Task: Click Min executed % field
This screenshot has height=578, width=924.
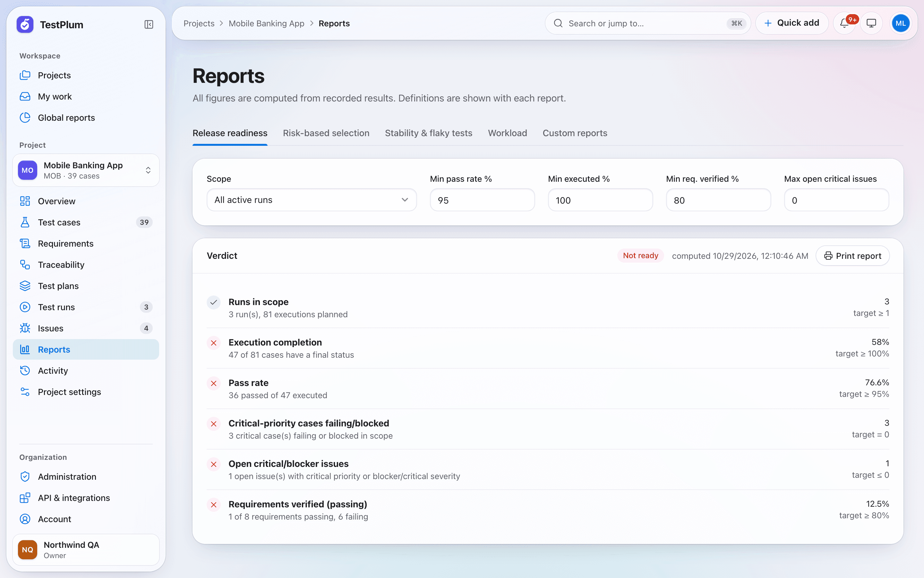Action: click(600, 200)
